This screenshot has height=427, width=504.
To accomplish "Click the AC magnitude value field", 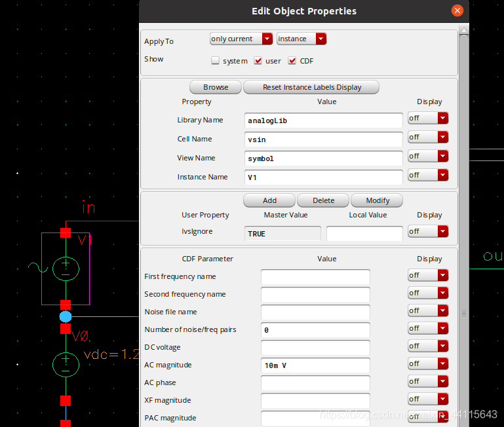I will click(315, 365).
